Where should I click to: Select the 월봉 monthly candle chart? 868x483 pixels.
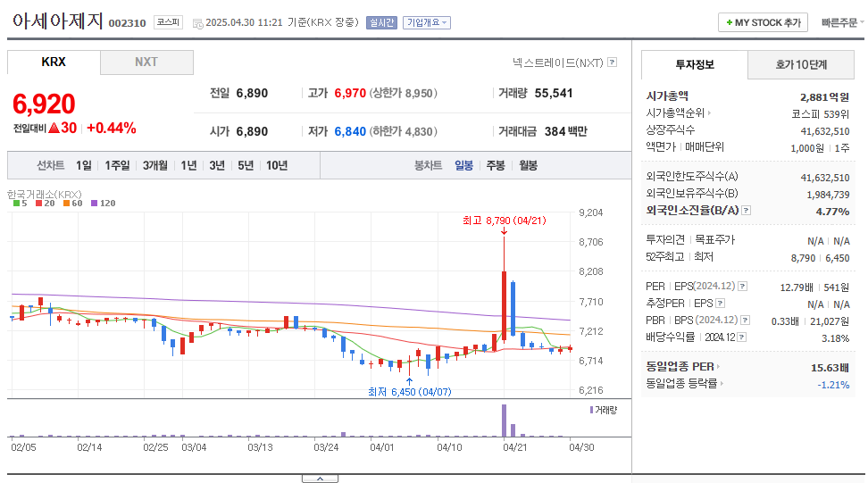528,165
